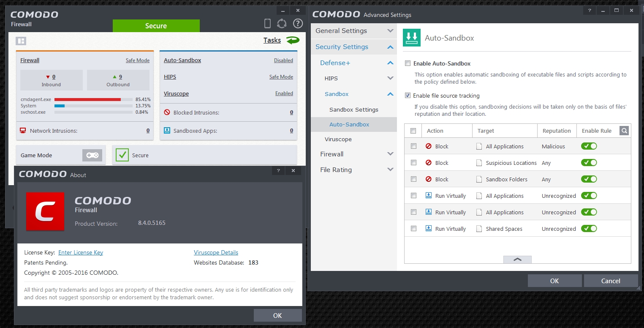Click OK in the About window

(x=277, y=315)
